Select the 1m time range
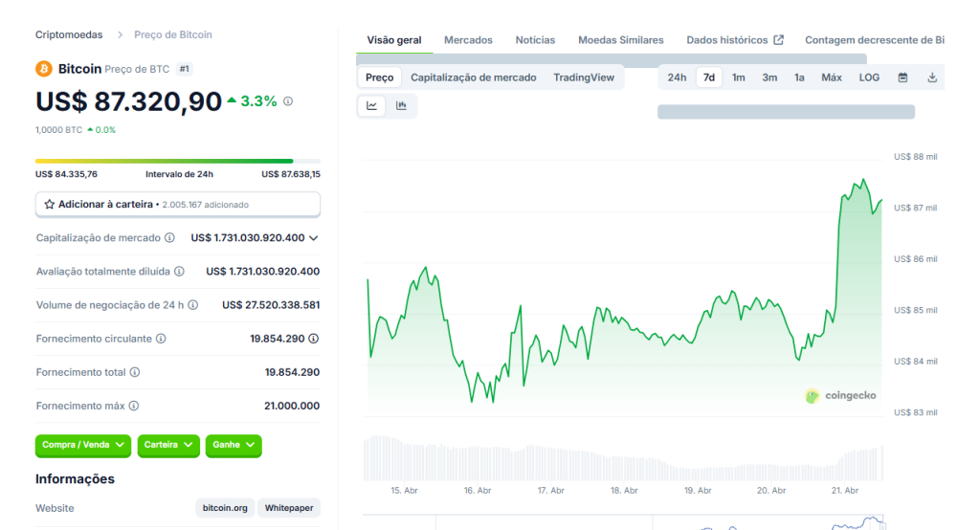Image resolution: width=980 pixels, height=530 pixels. (738, 77)
